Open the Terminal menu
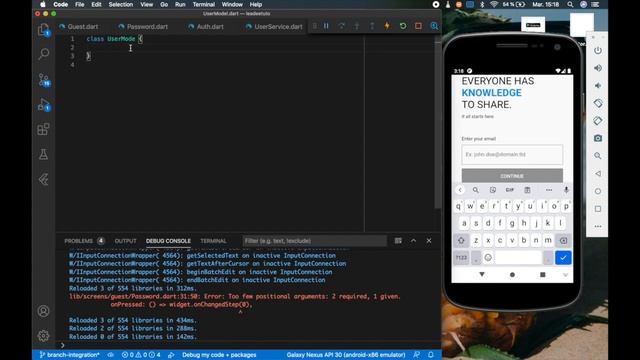 pos(204,4)
